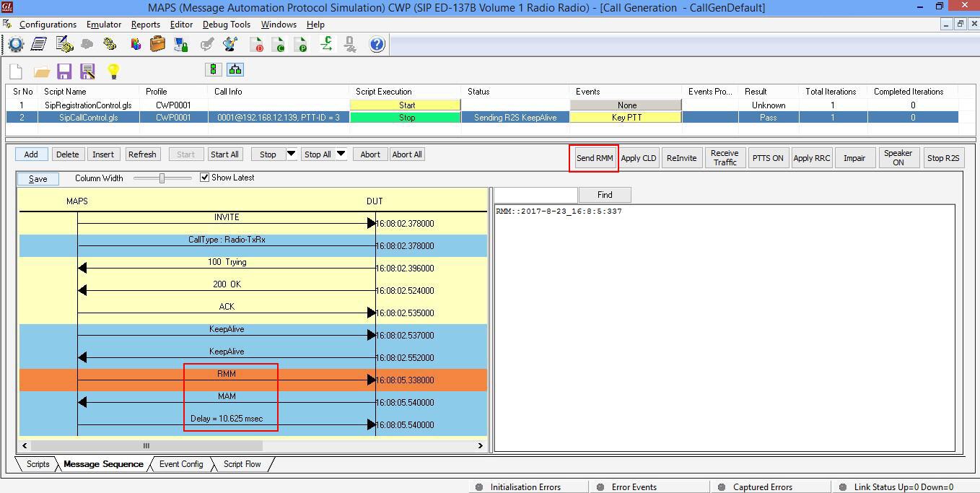Click the new blank document icon

click(16, 71)
